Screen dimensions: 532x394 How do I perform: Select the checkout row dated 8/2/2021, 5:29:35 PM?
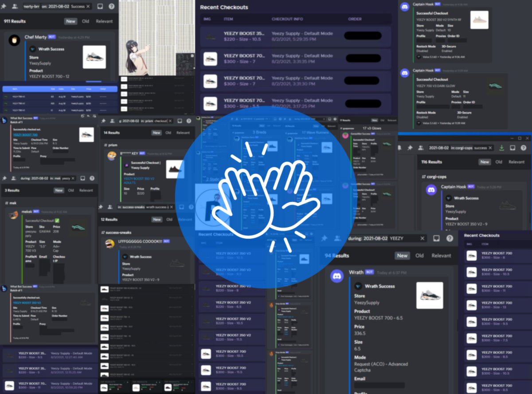click(x=295, y=36)
